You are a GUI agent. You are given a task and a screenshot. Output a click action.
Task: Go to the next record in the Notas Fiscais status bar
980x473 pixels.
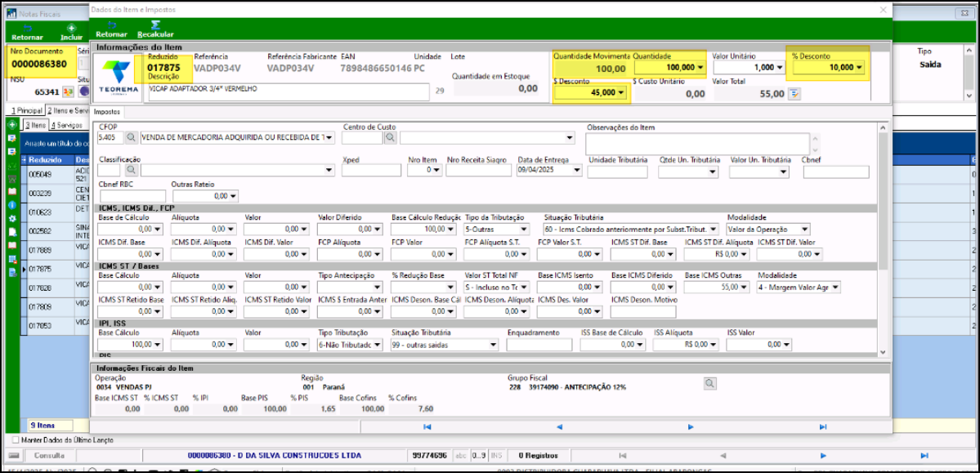[823, 456]
